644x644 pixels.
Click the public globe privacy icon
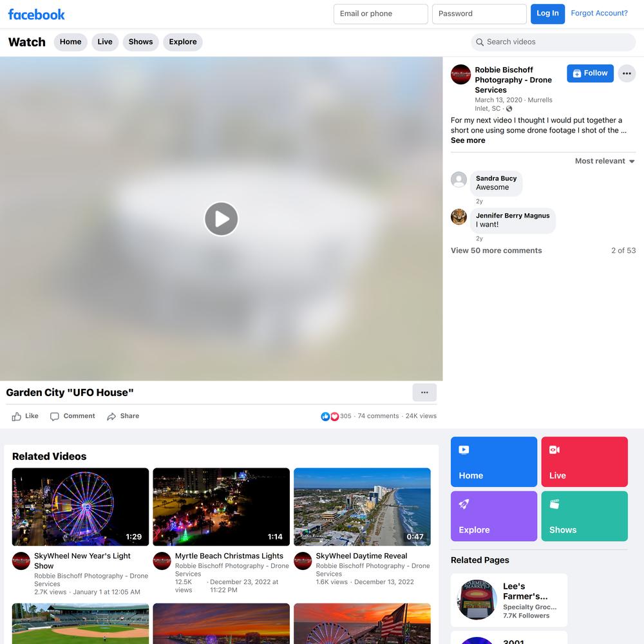tap(509, 109)
